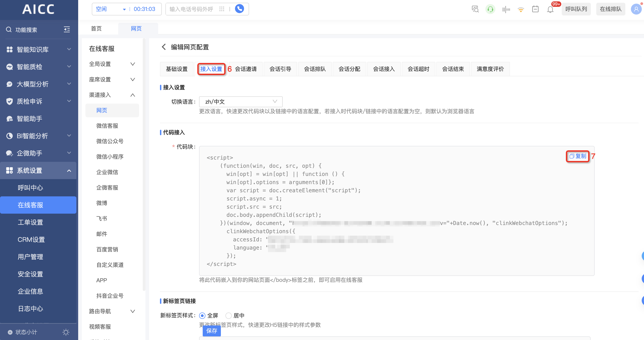
Task: Open the audio waveform icon
Action: click(506, 10)
